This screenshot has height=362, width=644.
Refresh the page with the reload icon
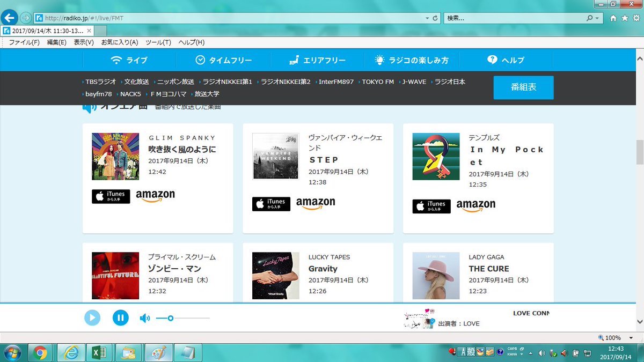pos(435,18)
